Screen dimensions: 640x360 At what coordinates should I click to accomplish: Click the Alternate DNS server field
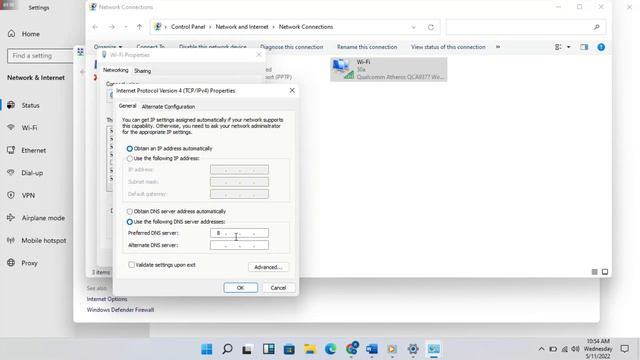tap(239, 245)
